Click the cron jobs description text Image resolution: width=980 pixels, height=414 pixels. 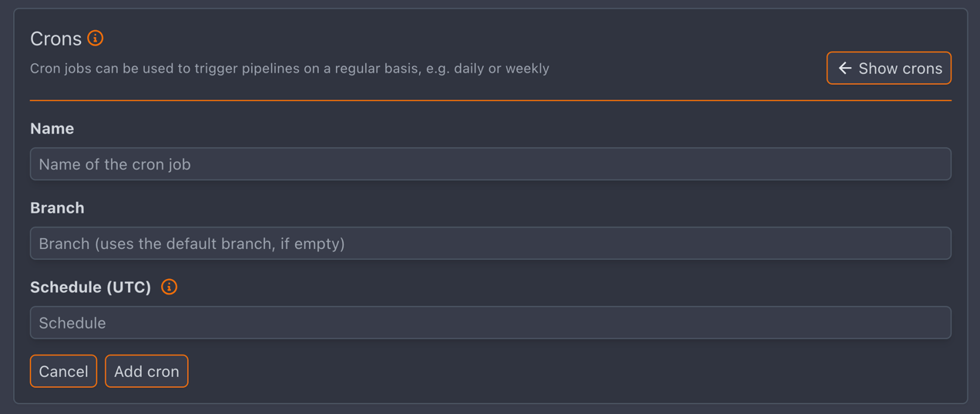[290, 69]
